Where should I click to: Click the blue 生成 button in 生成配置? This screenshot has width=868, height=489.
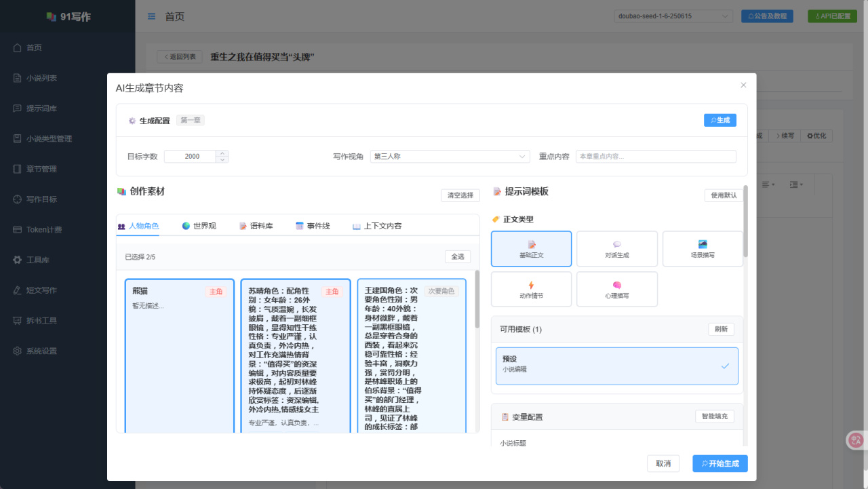pos(720,120)
